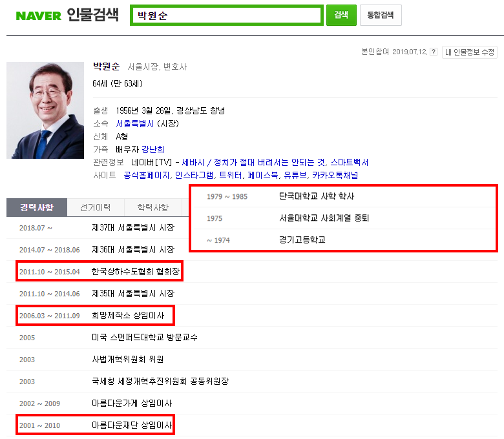Click 국세청 세정개혁추진위원회 공동위원장 entry
The image size is (504, 439).
click(x=160, y=381)
